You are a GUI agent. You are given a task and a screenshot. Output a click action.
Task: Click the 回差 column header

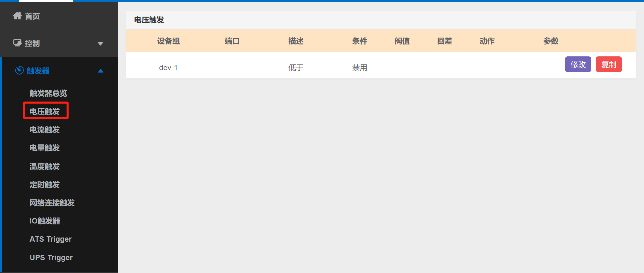[x=445, y=41]
